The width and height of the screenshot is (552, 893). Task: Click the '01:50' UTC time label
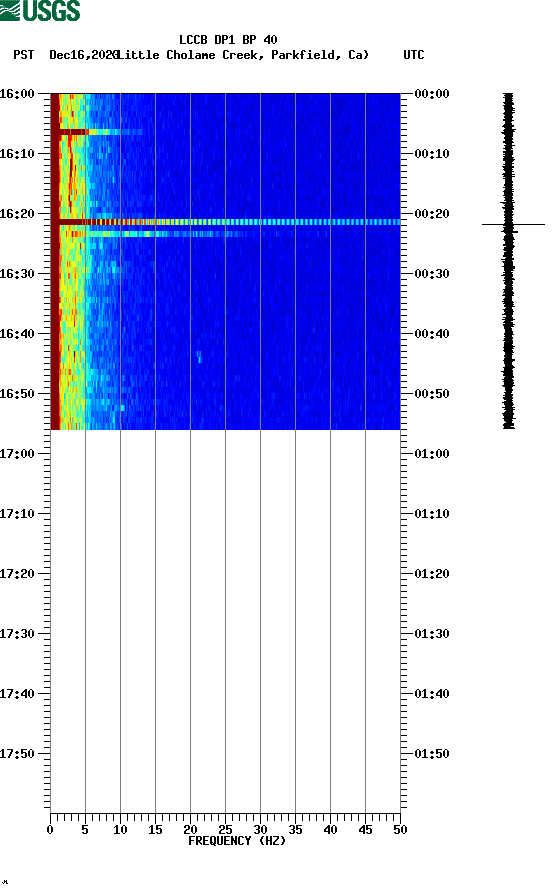432,753
